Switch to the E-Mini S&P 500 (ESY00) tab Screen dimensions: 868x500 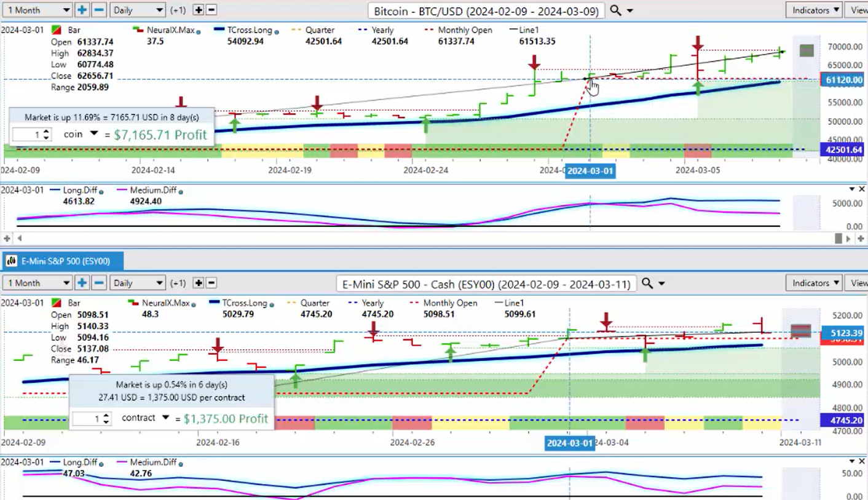tap(63, 261)
